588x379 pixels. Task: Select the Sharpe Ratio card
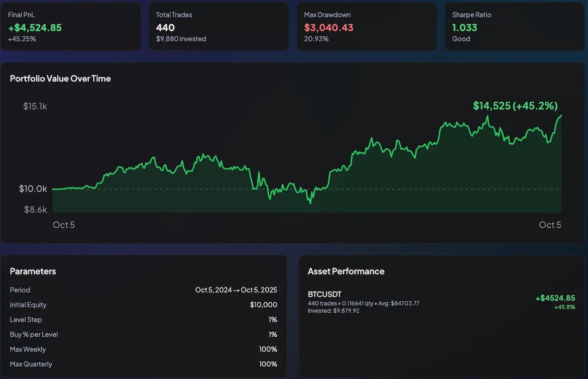514,26
